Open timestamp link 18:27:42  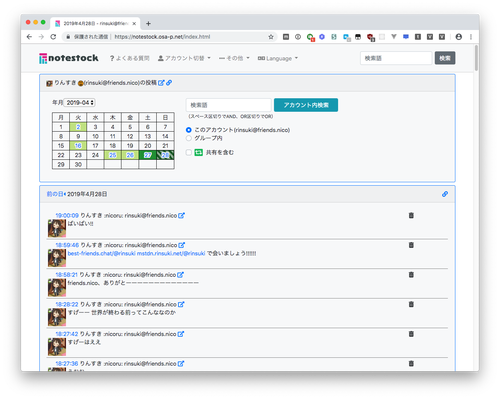pyautogui.click(x=67, y=334)
